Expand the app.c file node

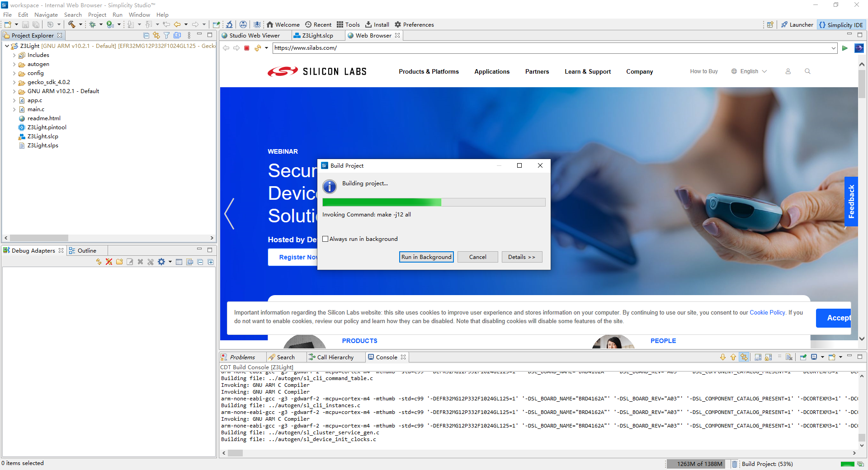[x=14, y=100]
